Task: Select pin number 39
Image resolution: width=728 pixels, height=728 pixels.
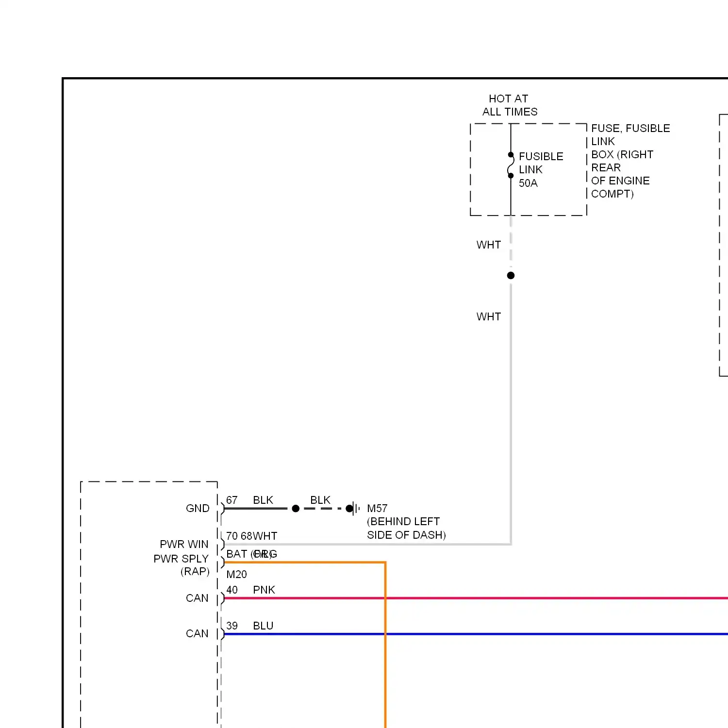Action: [232, 626]
